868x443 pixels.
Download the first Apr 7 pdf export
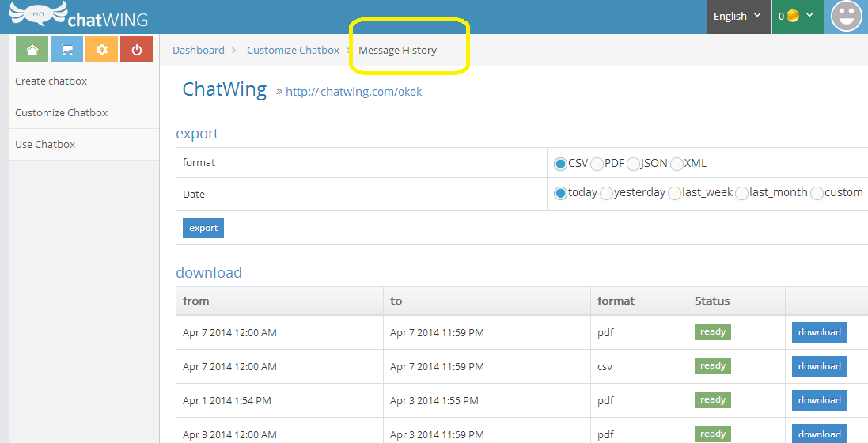[819, 332]
